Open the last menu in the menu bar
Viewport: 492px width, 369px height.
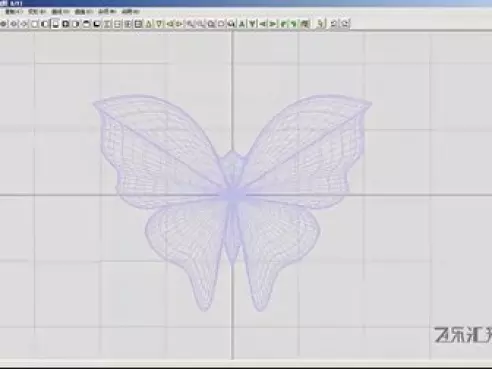click(x=130, y=12)
